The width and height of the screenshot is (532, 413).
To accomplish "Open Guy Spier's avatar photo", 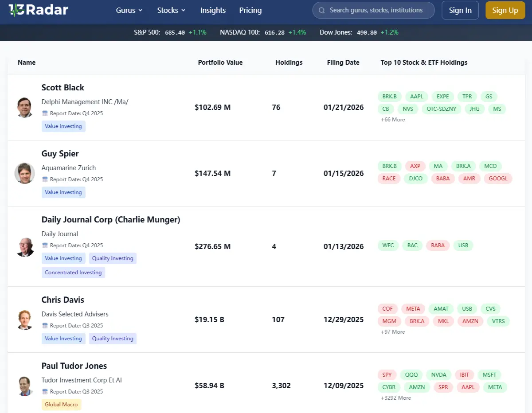I will click(x=25, y=173).
